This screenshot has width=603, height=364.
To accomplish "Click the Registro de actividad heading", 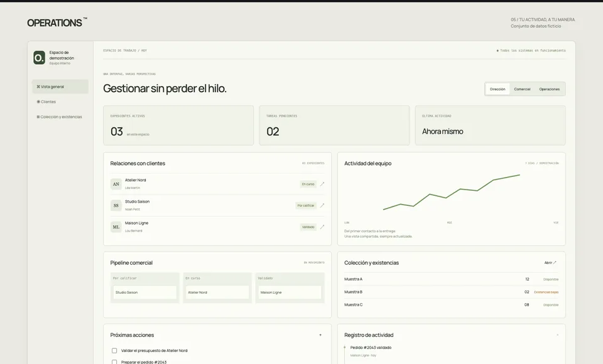I will coord(369,335).
